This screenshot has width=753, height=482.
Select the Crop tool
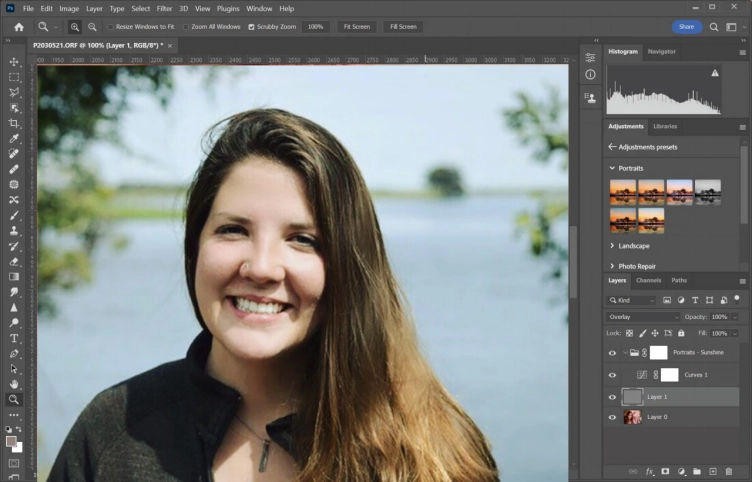click(14, 123)
